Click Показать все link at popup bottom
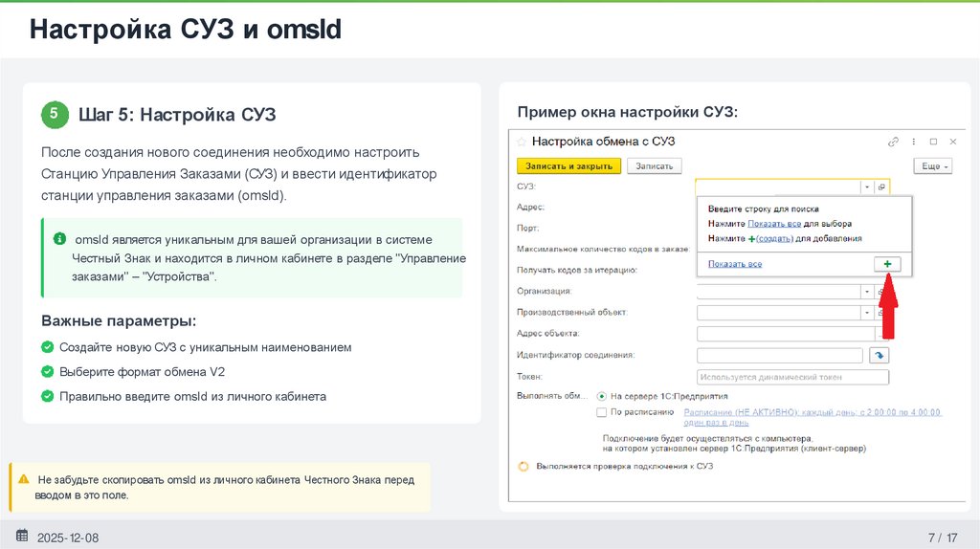 [735, 264]
